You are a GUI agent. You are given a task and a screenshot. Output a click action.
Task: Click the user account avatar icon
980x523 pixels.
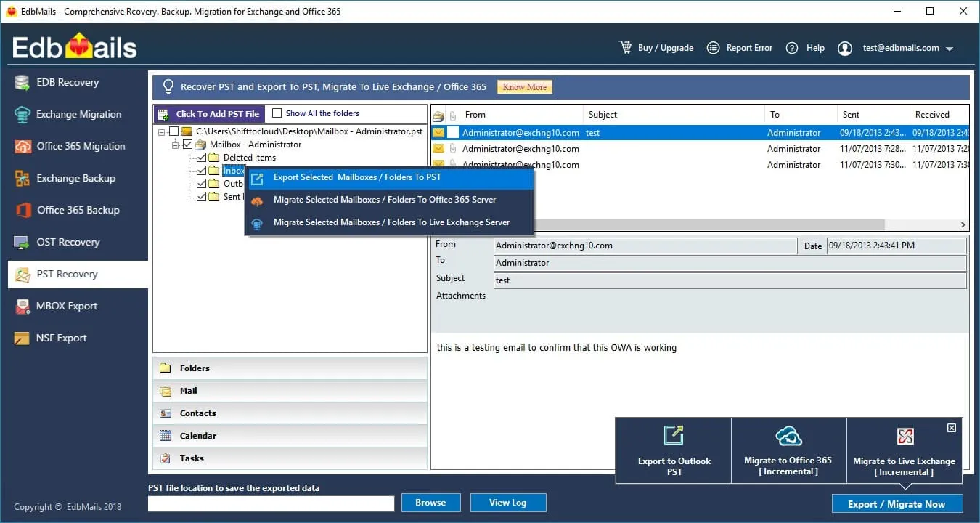tap(845, 48)
